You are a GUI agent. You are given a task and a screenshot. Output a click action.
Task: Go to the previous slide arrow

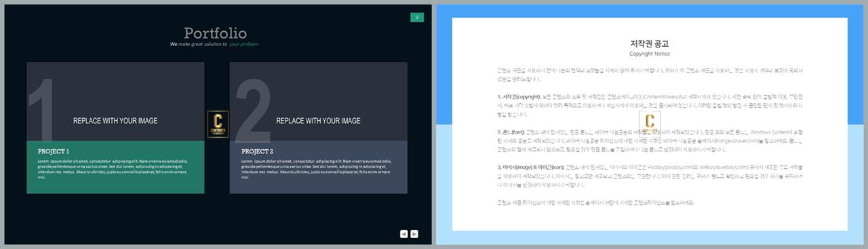403,233
